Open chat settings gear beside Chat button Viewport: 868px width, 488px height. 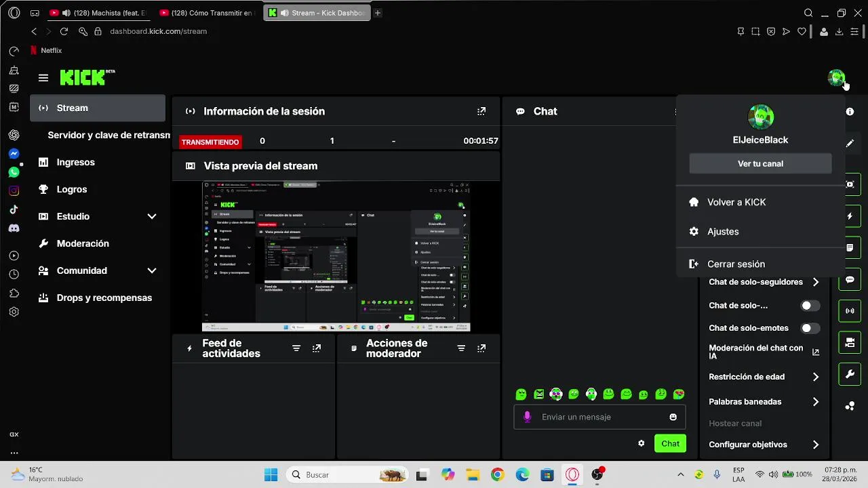tap(641, 443)
